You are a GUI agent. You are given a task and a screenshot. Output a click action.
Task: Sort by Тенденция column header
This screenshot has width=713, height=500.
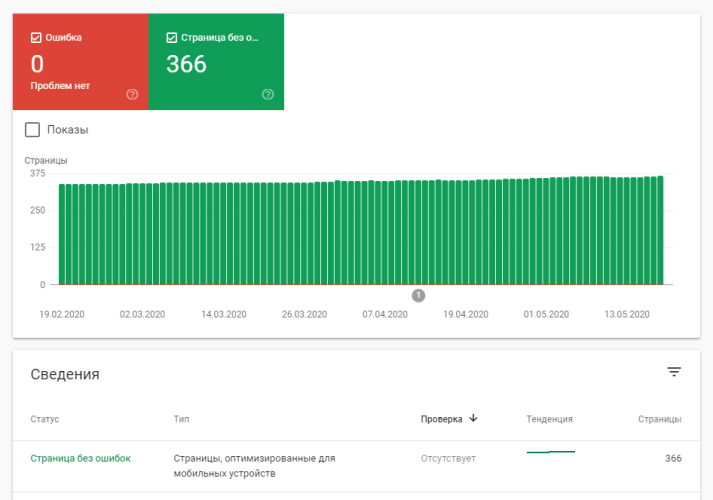(x=549, y=419)
